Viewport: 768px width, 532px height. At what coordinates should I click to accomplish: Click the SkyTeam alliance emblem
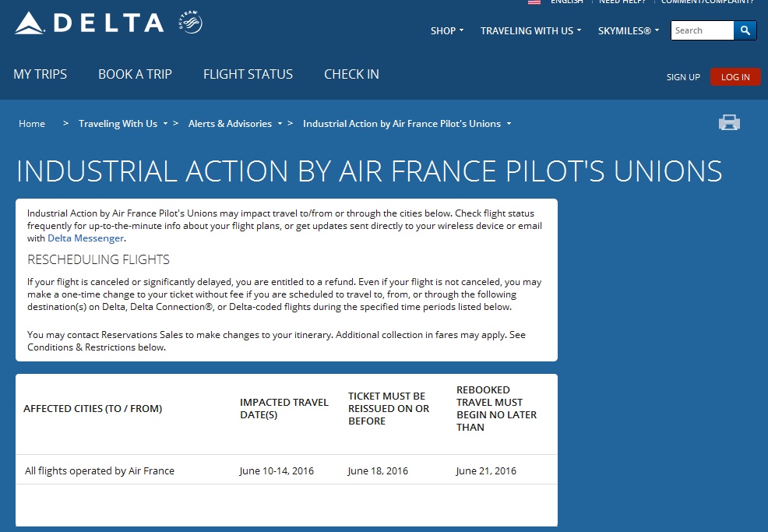(190, 23)
